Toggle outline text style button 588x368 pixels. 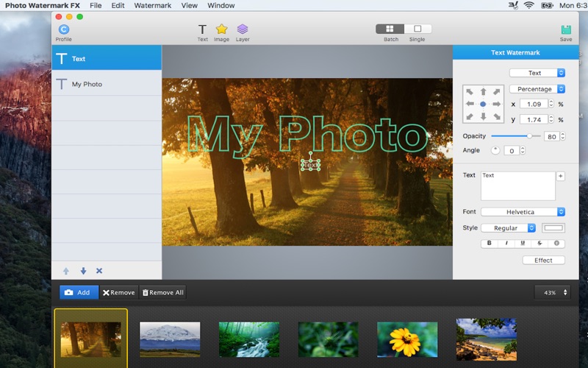tap(556, 244)
